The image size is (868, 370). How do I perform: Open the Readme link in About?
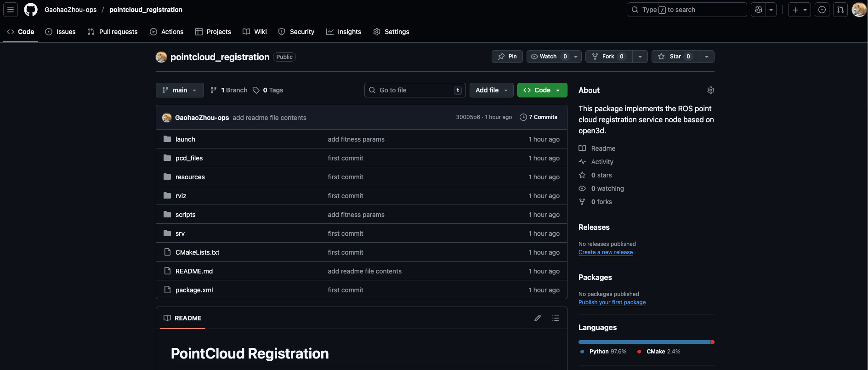pos(597,148)
